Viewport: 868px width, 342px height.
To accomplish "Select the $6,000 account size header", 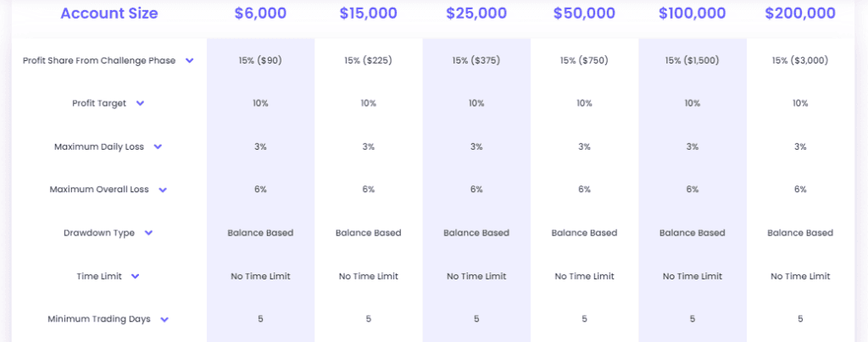I will [260, 14].
